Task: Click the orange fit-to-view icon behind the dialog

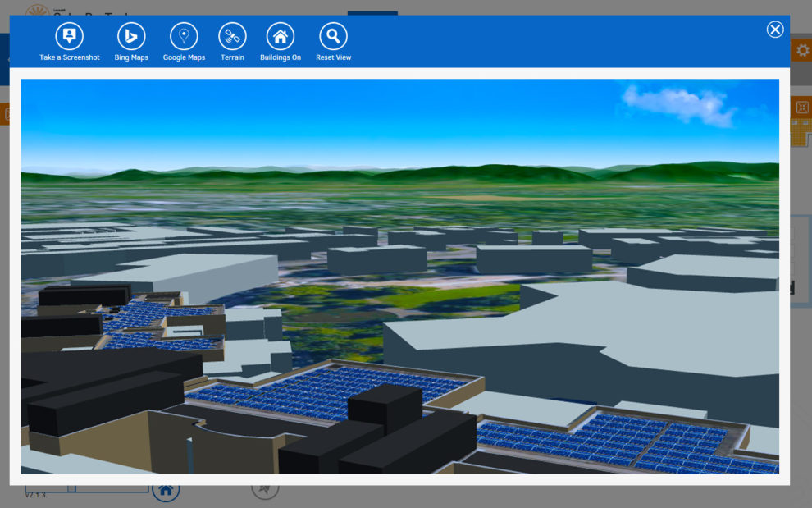Action: pos(801,108)
